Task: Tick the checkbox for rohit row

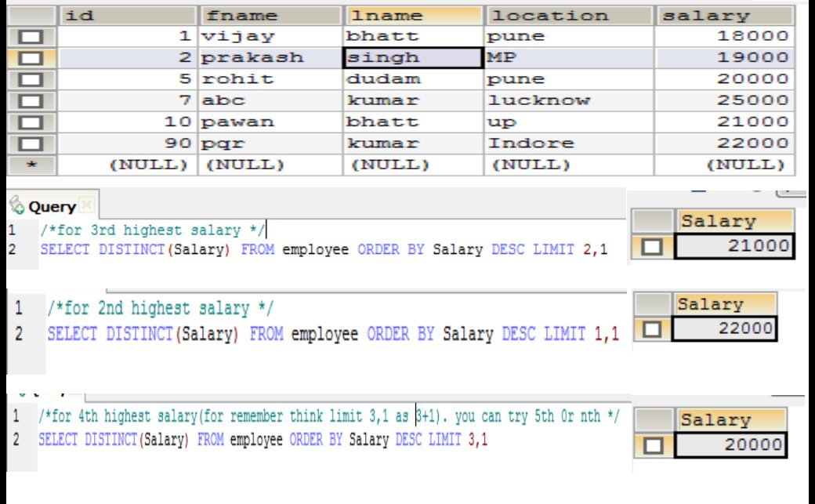Action: tap(31, 80)
